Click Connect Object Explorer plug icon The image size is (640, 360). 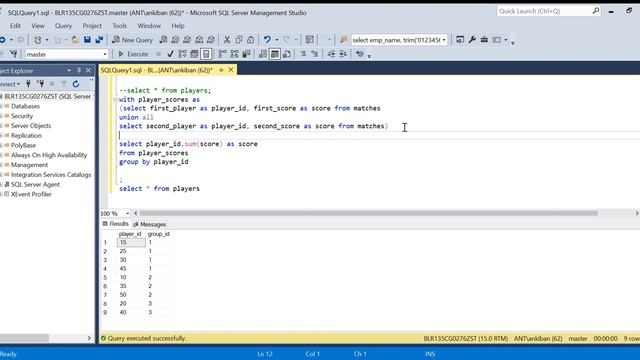point(28,84)
